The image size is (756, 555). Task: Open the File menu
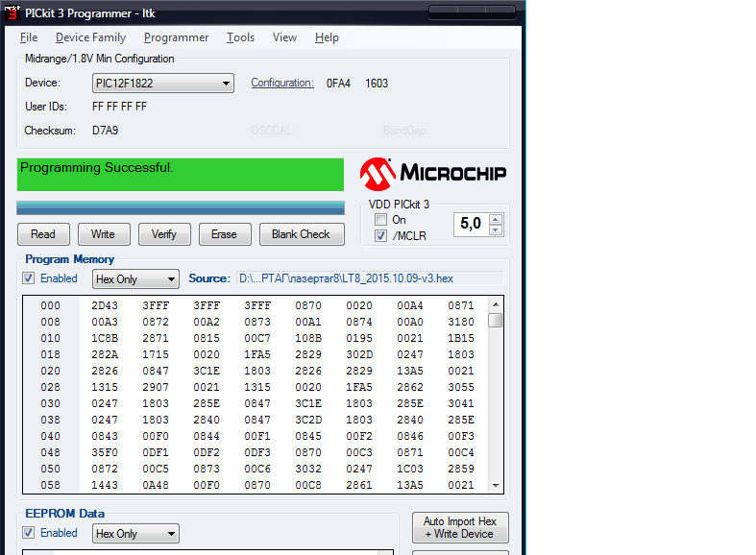[x=29, y=37]
